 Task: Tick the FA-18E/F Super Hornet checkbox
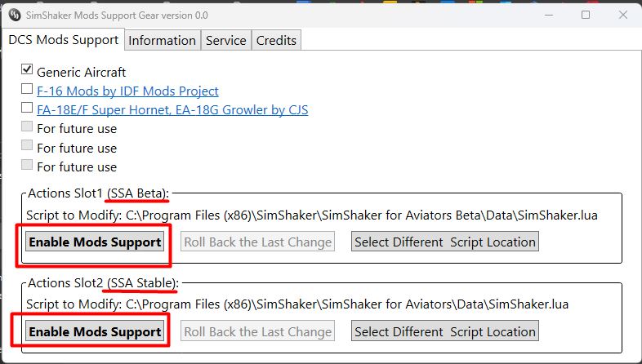(x=27, y=107)
